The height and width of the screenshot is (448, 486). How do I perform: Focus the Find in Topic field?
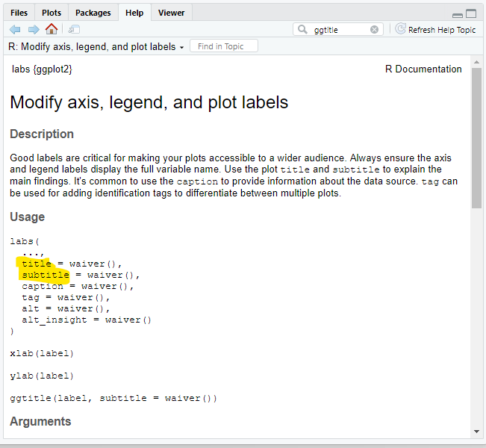(x=224, y=46)
